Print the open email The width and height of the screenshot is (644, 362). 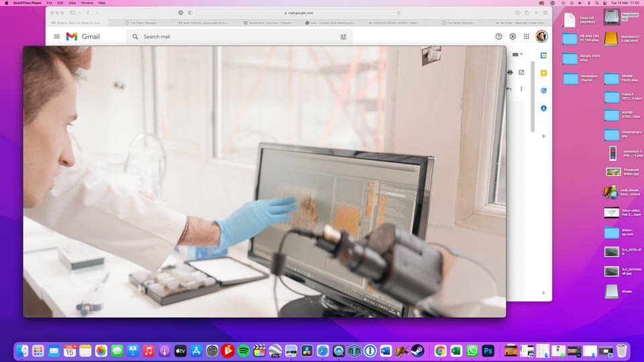click(510, 72)
